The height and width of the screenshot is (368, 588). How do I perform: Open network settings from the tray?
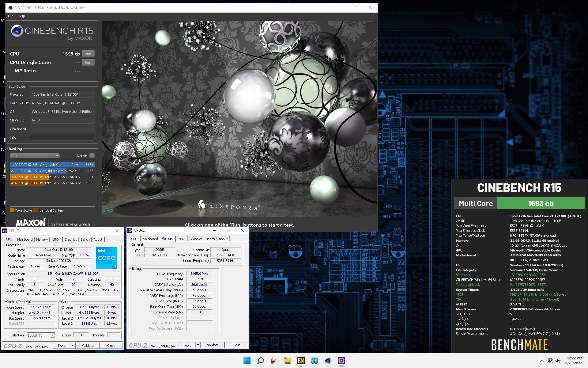550,361
